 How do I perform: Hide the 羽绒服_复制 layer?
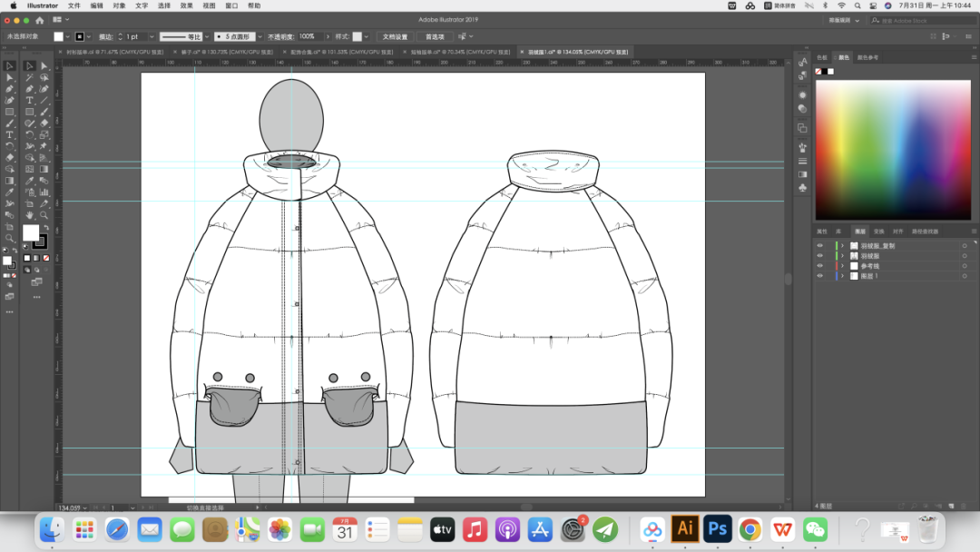(820, 246)
